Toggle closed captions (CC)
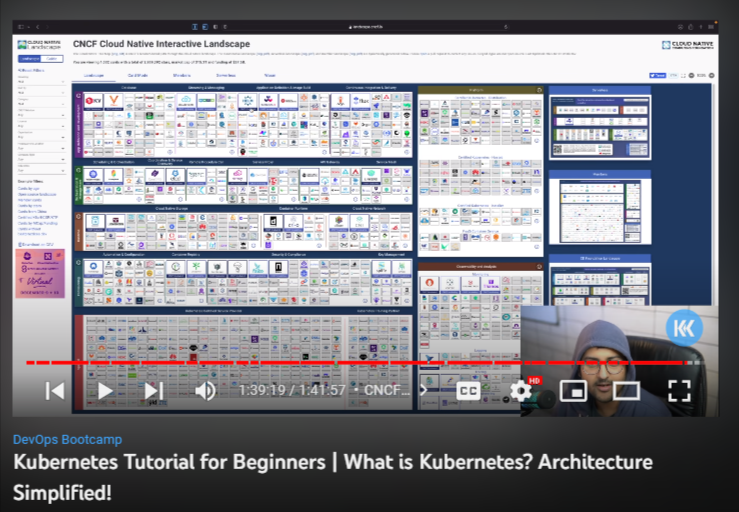The image size is (739, 512). pyautogui.click(x=468, y=391)
